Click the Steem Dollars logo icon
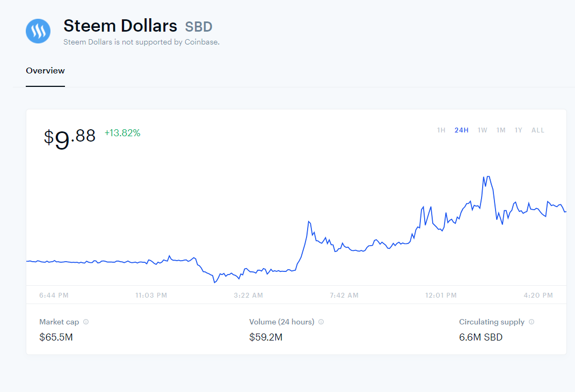The width and height of the screenshot is (575, 392). pyautogui.click(x=38, y=31)
